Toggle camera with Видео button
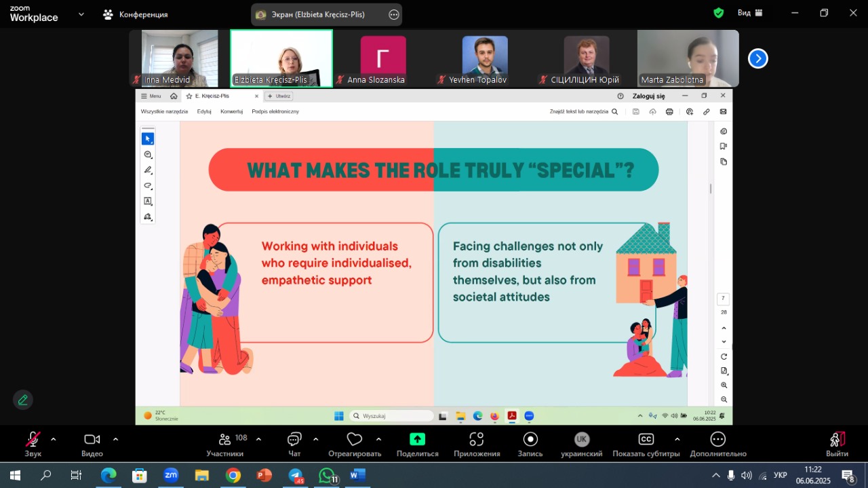Viewport: 868px width, 488px height. [x=92, y=440]
